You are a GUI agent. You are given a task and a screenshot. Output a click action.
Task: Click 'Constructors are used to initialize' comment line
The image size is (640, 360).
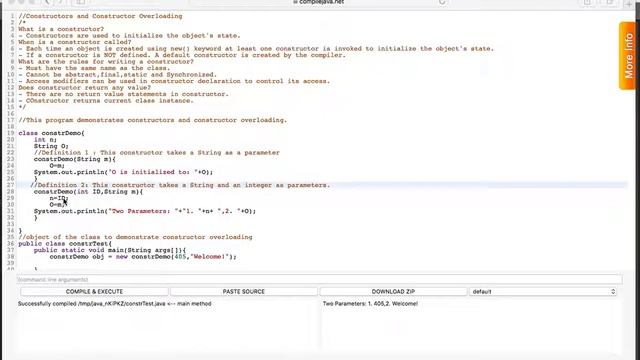(129, 36)
